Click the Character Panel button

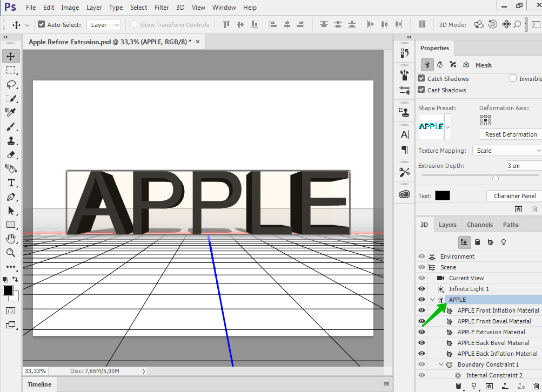click(514, 196)
